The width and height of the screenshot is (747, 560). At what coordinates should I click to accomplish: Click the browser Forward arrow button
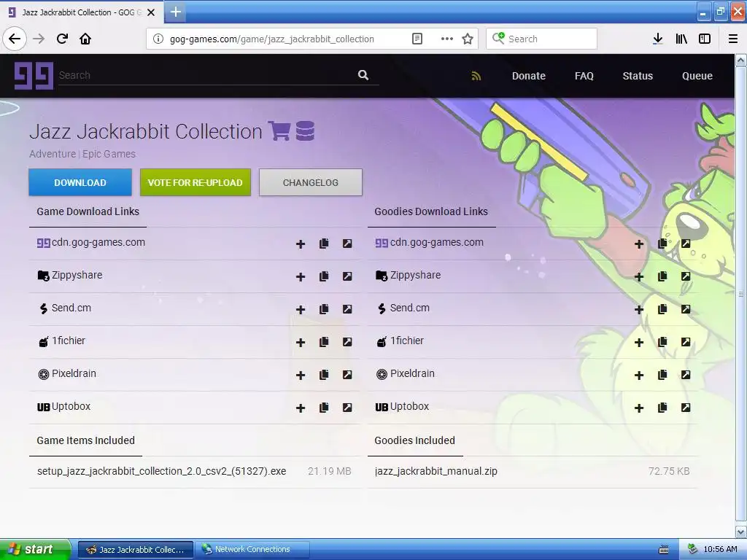click(x=39, y=39)
